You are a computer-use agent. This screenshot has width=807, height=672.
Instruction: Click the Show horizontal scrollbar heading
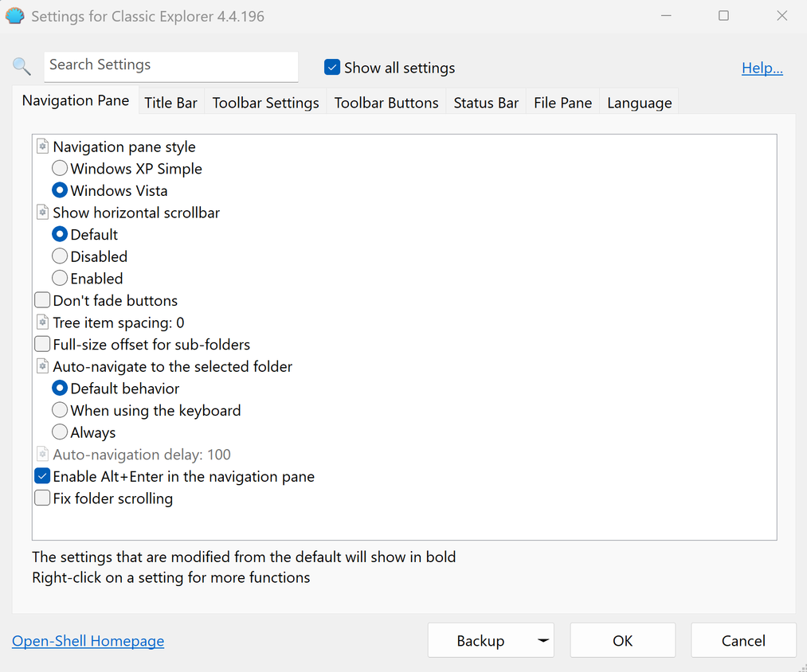tap(136, 213)
